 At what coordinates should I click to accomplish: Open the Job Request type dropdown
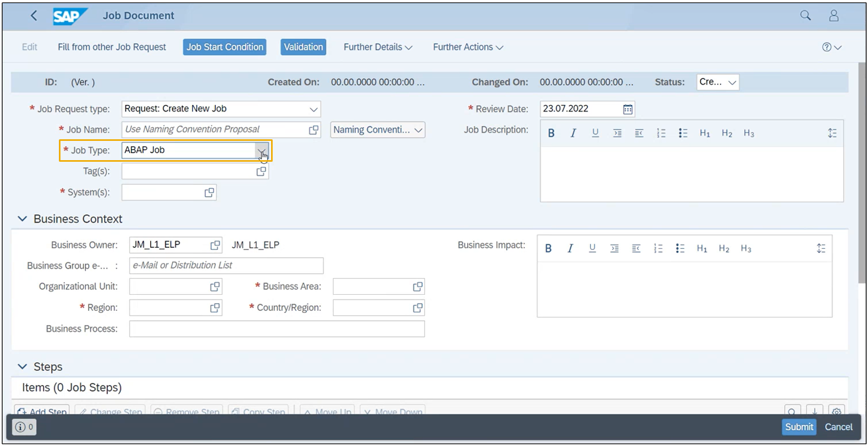click(313, 109)
